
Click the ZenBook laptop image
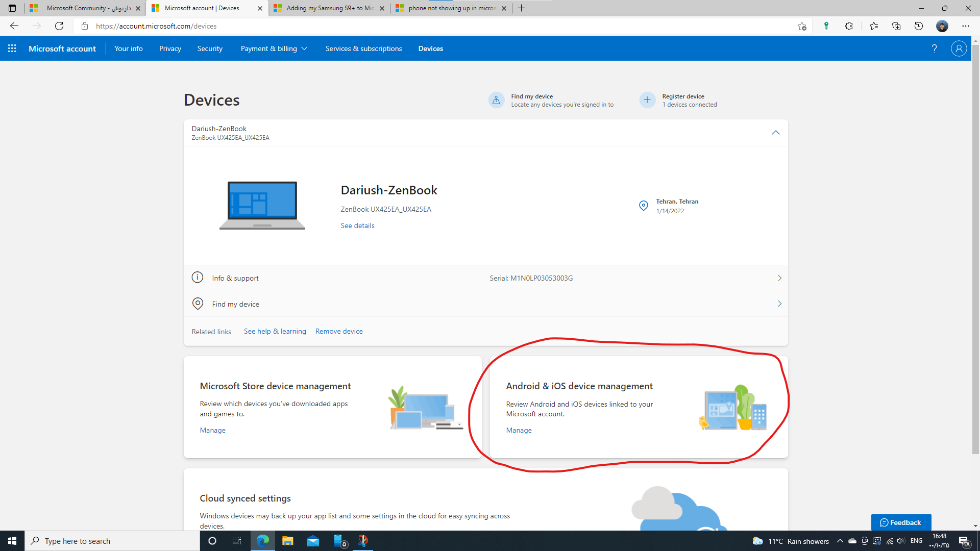tap(262, 205)
